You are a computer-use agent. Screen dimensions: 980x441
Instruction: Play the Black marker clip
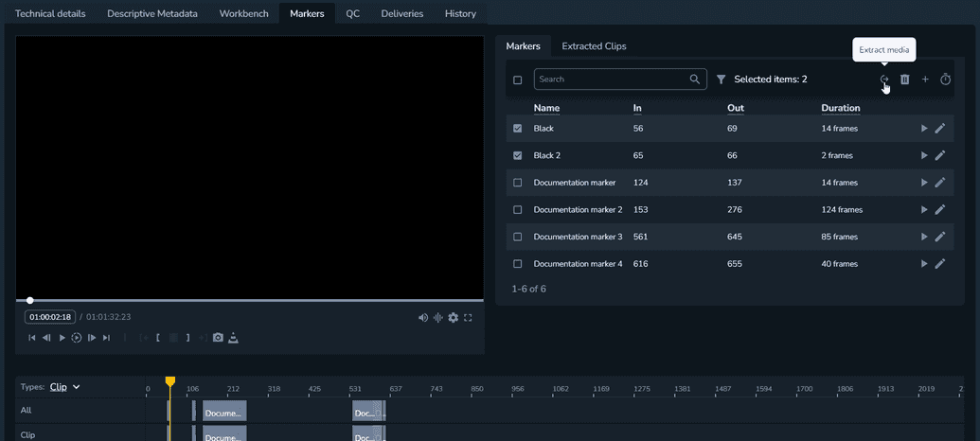click(x=924, y=129)
